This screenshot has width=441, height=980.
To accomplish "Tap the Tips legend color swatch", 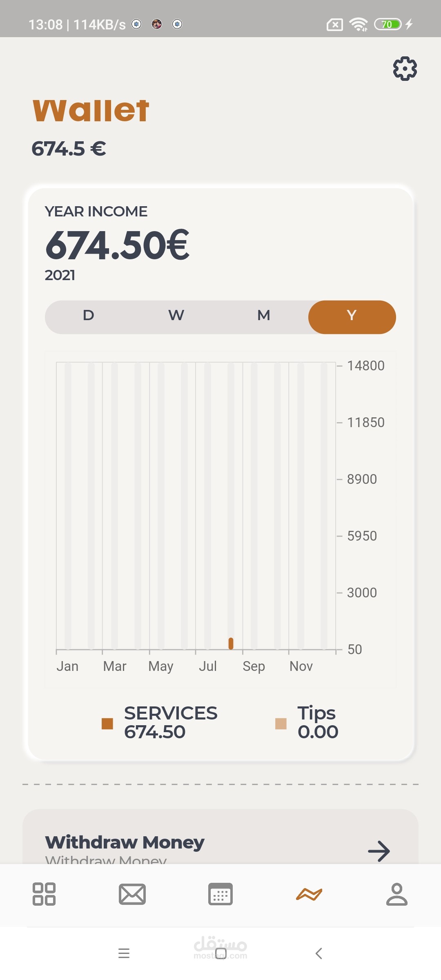I will 281,724.
